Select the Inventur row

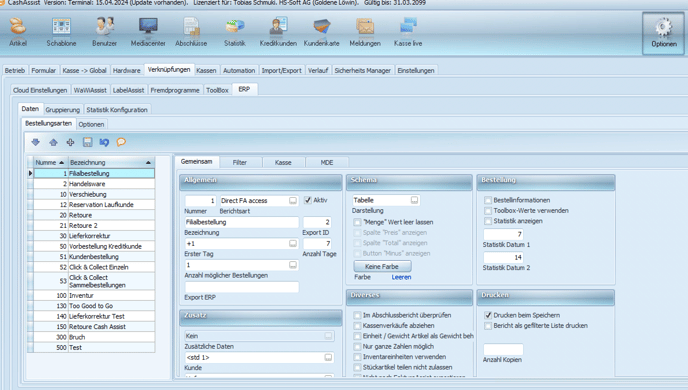coord(94,295)
